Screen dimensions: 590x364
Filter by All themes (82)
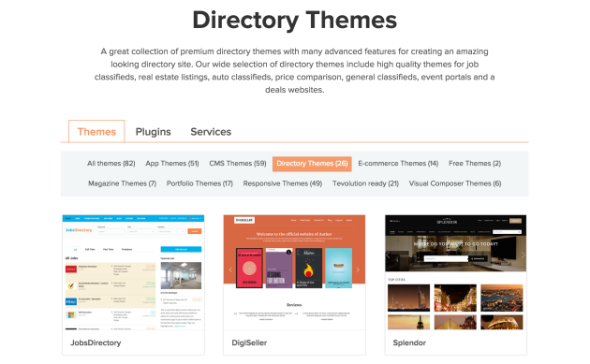coord(111,164)
